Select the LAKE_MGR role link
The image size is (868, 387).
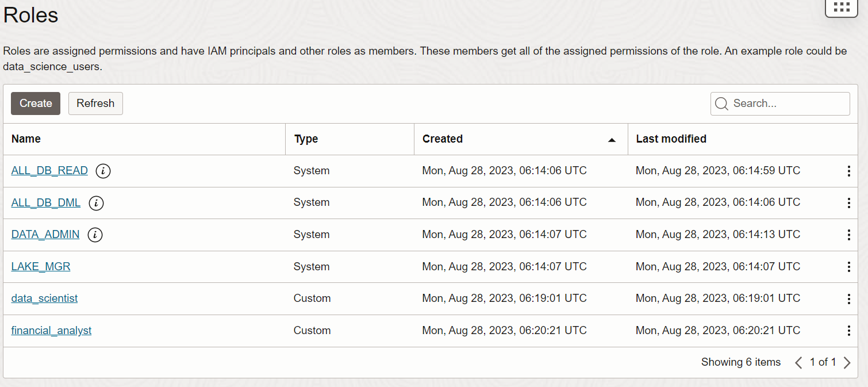(x=41, y=266)
